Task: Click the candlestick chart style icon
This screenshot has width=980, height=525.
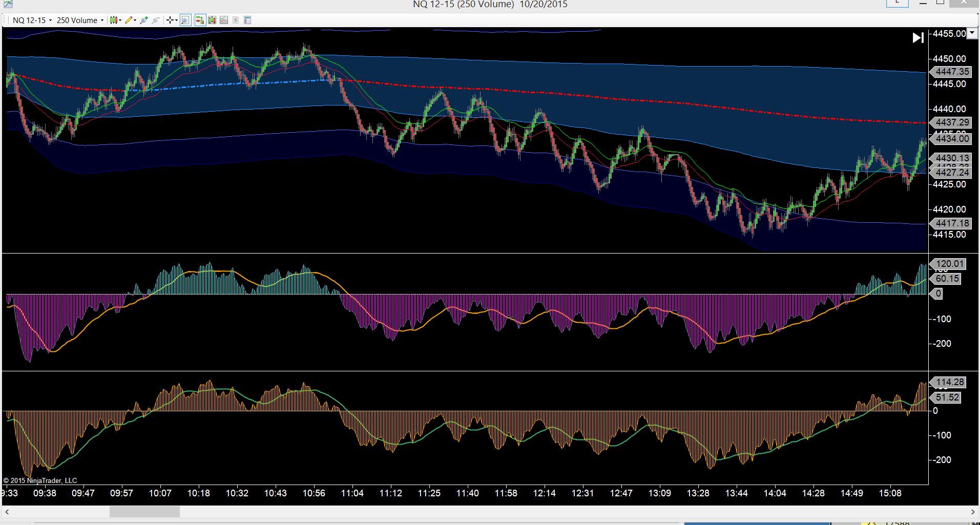Action: pos(113,20)
